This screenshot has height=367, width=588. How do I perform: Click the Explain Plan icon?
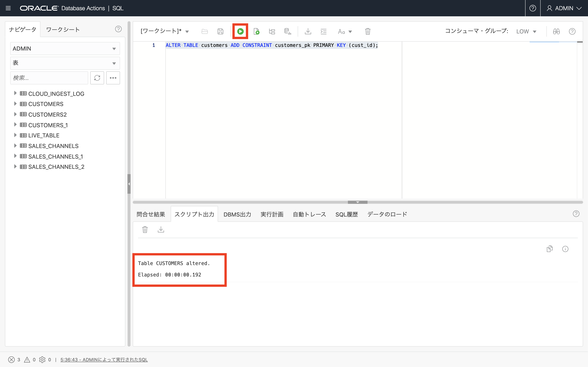point(272,31)
